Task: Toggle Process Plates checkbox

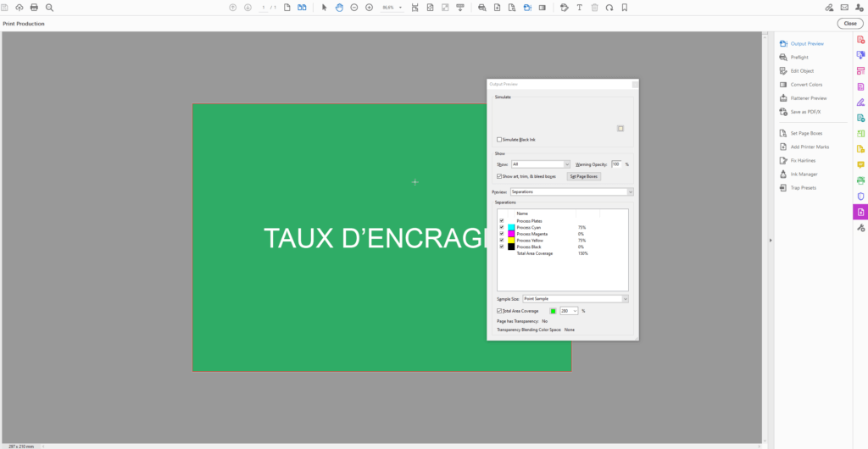Action: [502, 220]
